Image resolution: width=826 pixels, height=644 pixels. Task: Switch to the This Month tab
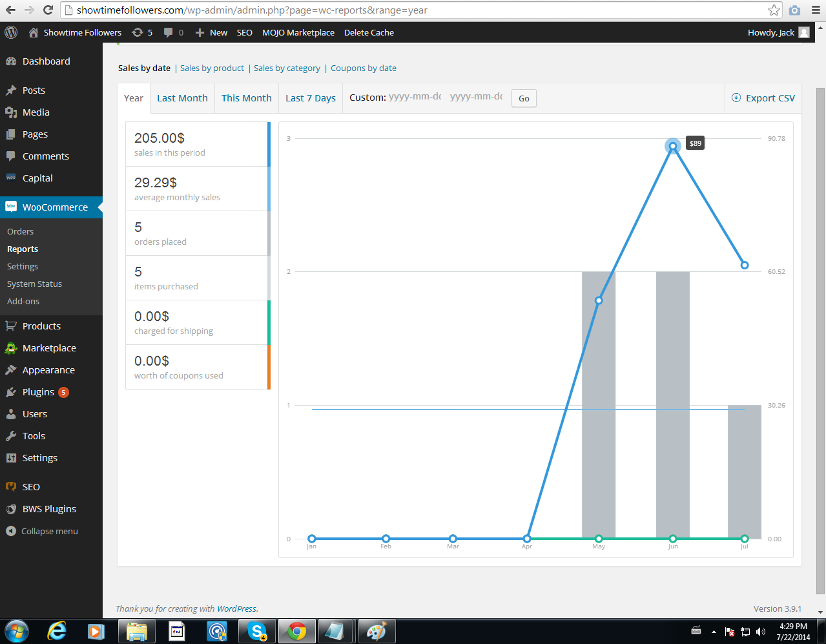tap(247, 98)
